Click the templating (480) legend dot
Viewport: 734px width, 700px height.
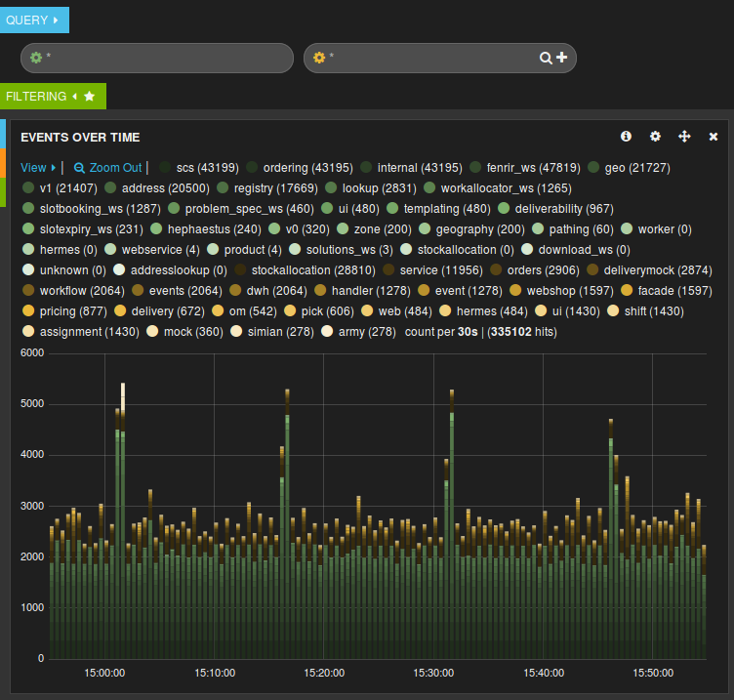pos(392,208)
